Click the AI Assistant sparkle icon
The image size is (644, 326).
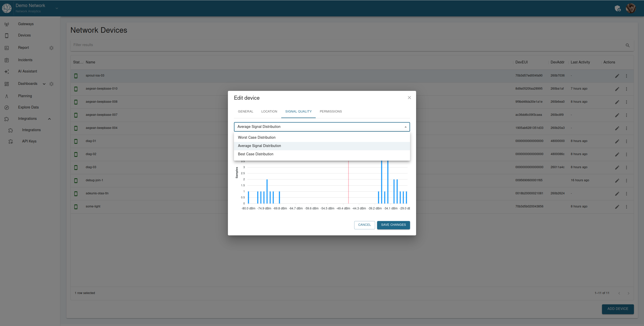[x=7, y=71]
